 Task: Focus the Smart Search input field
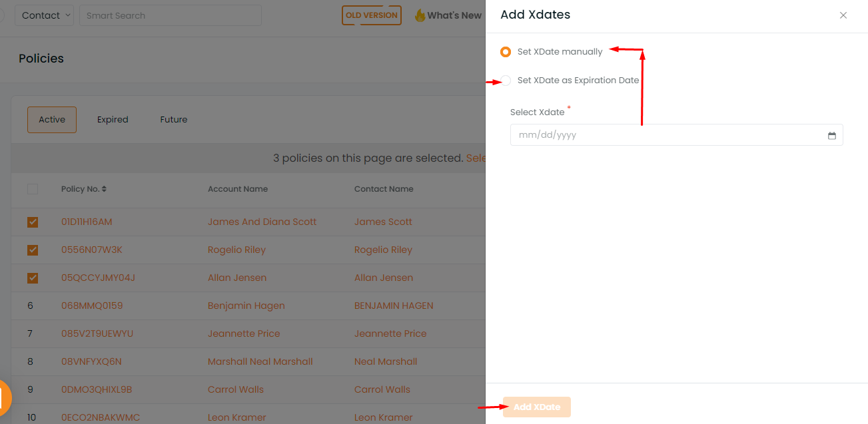coord(171,15)
